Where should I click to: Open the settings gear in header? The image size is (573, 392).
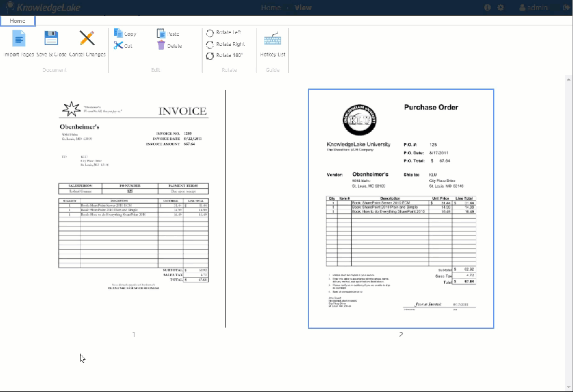(x=501, y=7)
